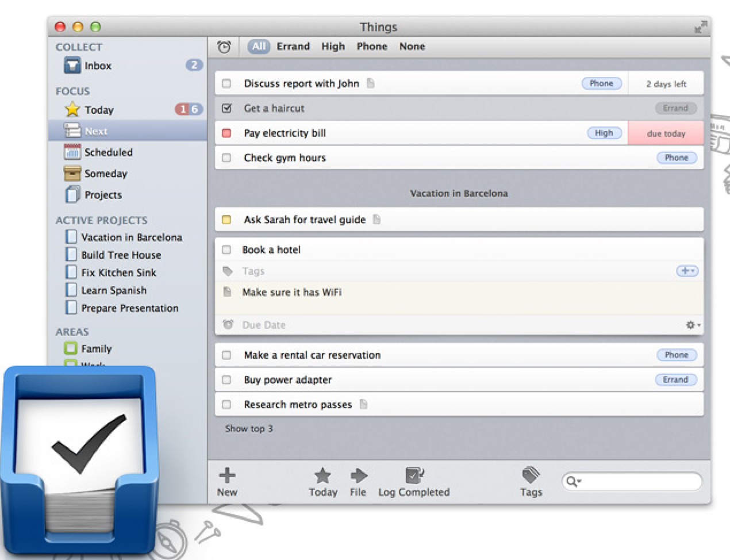
Task: Click Phone tag on Discuss report with John
Action: [x=601, y=83]
